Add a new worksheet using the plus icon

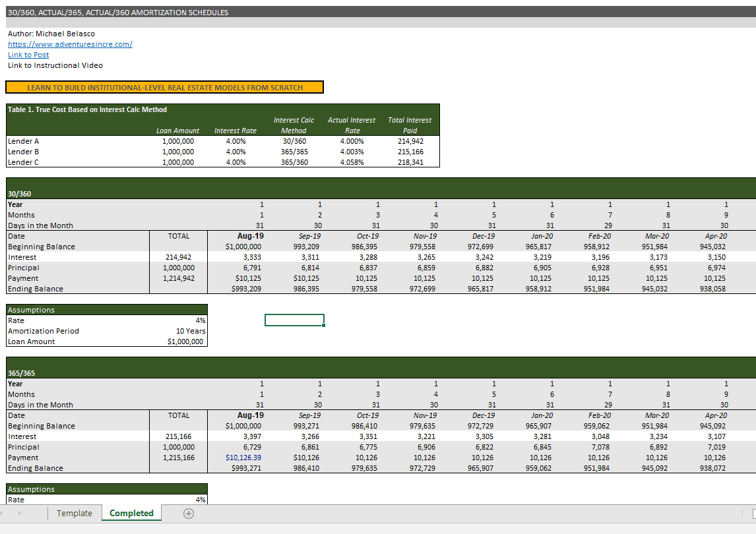[x=188, y=513]
